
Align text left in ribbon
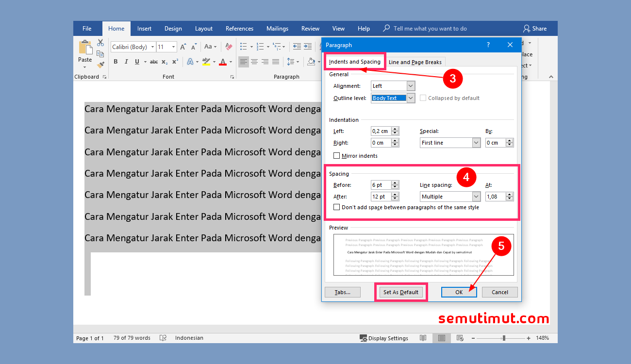(244, 62)
